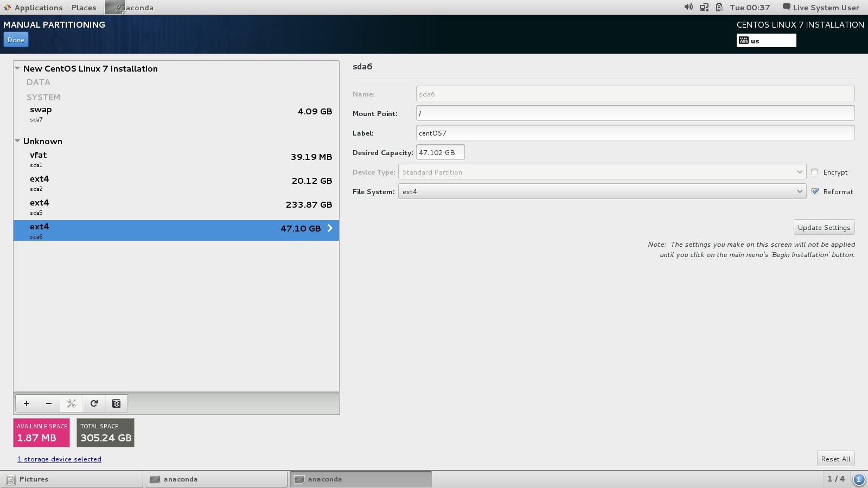Switch to first anaconda taskbar window
The width and height of the screenshot is (868, 488).
tap(216, 479)
